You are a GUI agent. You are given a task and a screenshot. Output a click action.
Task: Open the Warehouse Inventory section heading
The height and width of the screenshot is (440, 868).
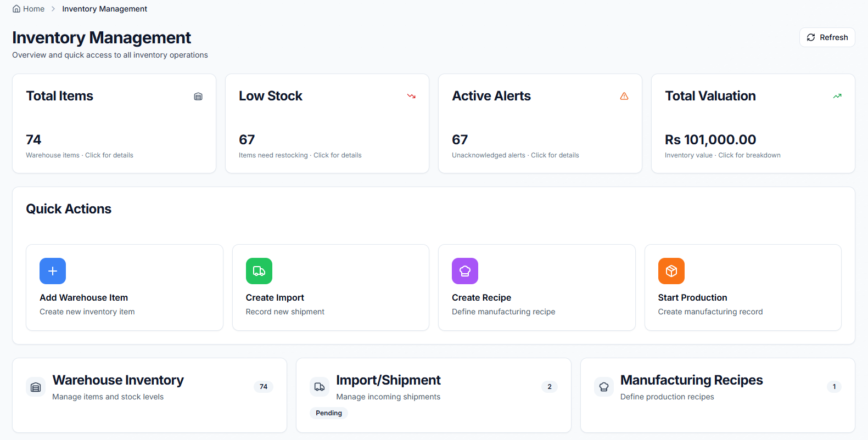(118, 380)
